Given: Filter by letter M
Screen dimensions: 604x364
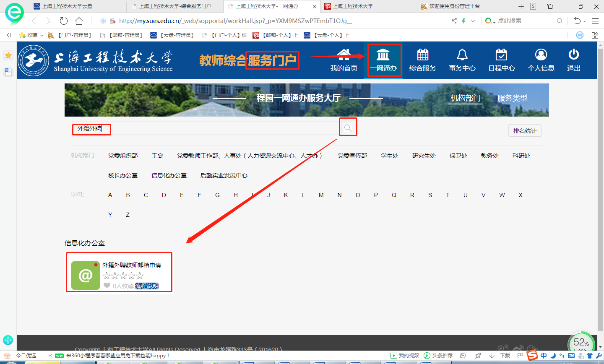Looking at the screenshot, I should point(321,195).
